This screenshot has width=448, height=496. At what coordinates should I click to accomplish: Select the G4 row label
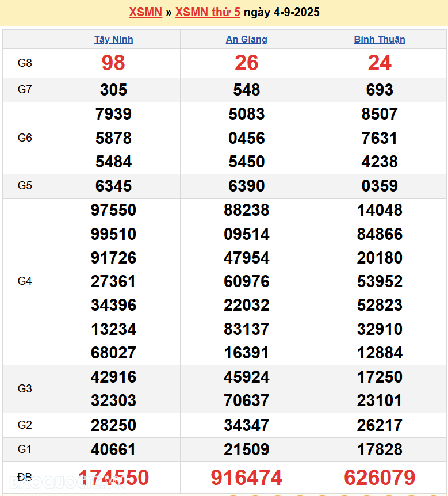click(25, 281)
